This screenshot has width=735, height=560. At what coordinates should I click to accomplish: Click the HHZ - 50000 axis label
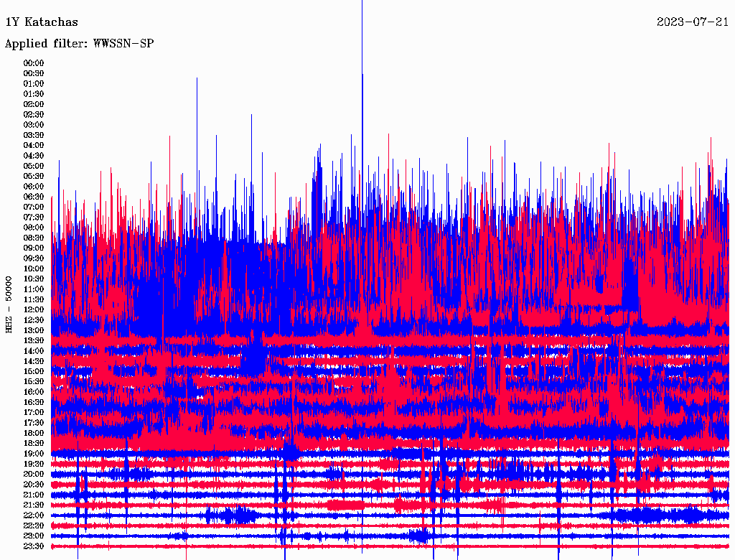(9, 305)
